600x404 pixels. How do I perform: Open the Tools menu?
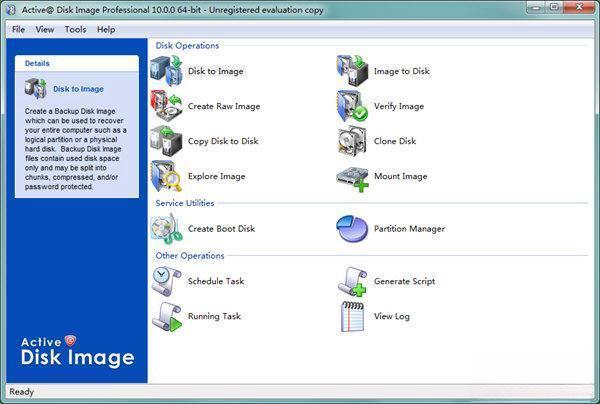click(x=75, y=29)
